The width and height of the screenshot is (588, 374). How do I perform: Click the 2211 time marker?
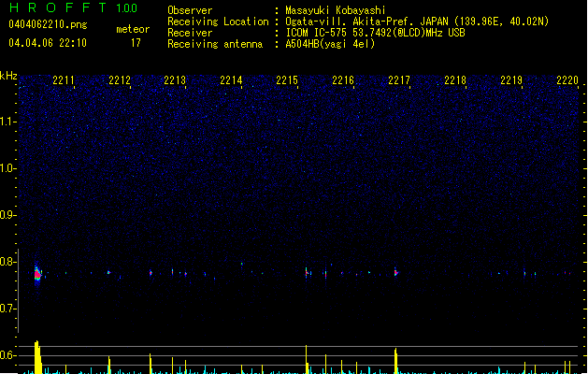tap(64, 80)
